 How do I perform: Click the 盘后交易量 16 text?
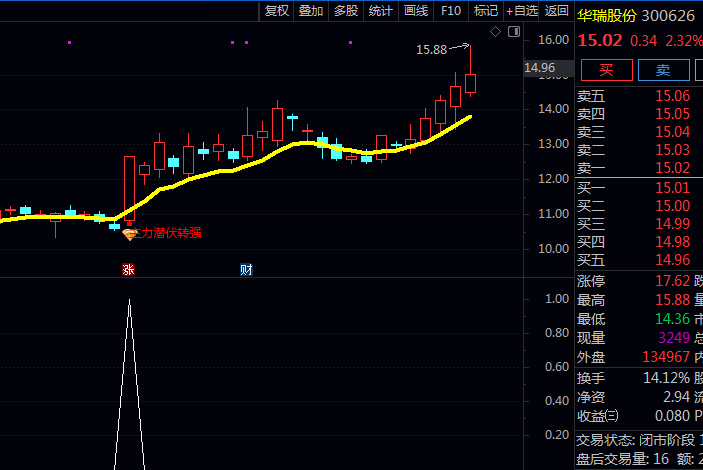click(x=622, y=459)
